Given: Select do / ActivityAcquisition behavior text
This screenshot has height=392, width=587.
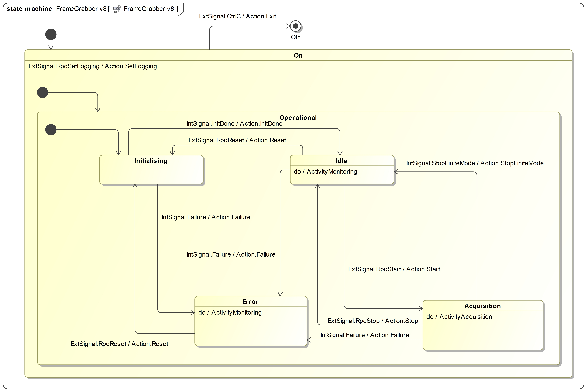Looking at the screenshot, I should (x=459, y=317).
